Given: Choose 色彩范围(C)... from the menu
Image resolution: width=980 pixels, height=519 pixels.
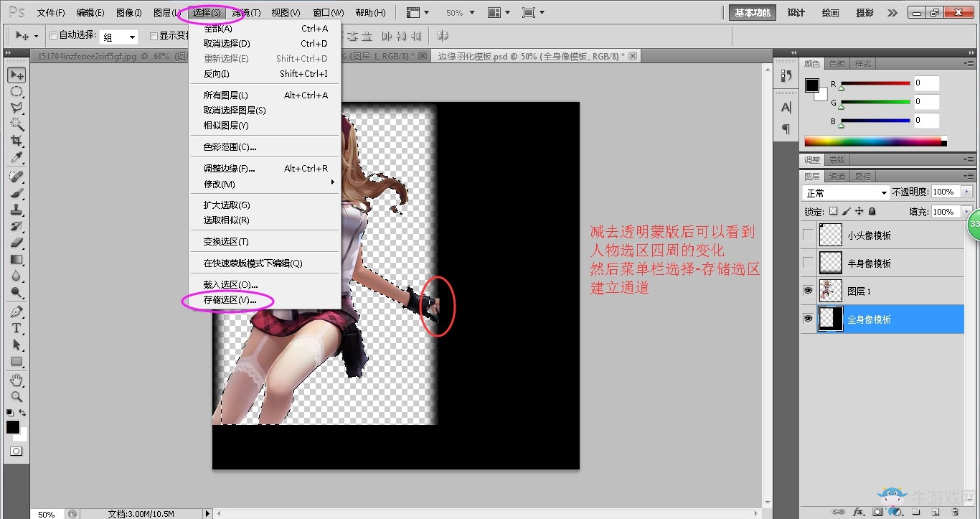Looking at the screenshot, I should [x=265, y=147].
